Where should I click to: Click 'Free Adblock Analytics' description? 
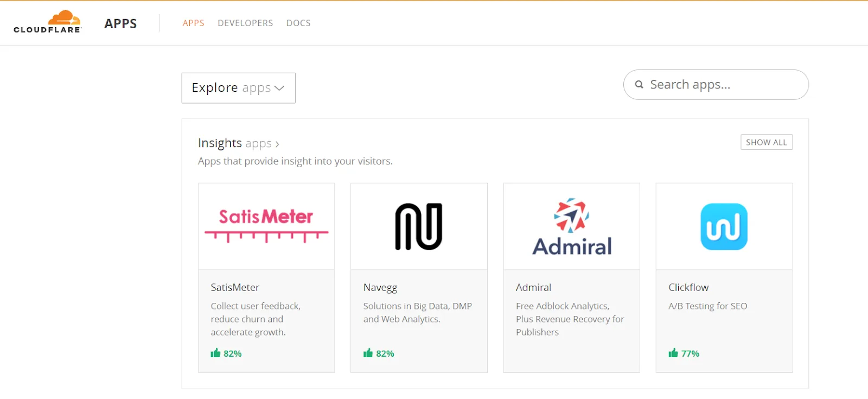(x=570, y=319)
